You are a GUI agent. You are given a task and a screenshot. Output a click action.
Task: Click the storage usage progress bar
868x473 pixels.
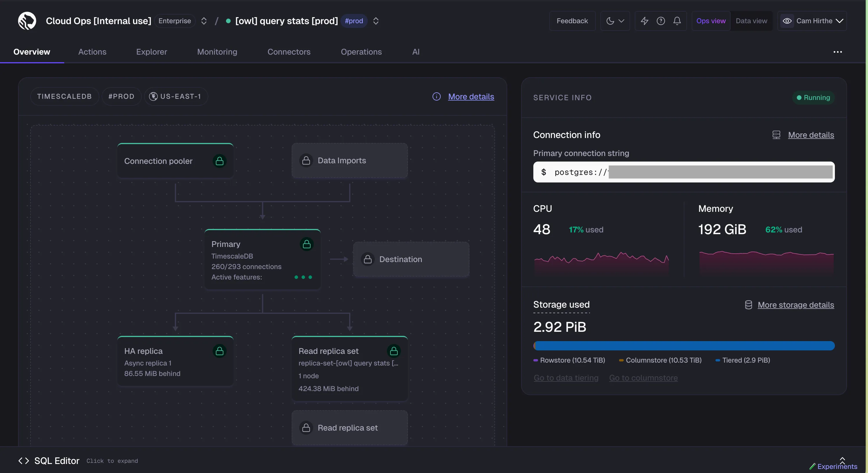coord(684,345)
